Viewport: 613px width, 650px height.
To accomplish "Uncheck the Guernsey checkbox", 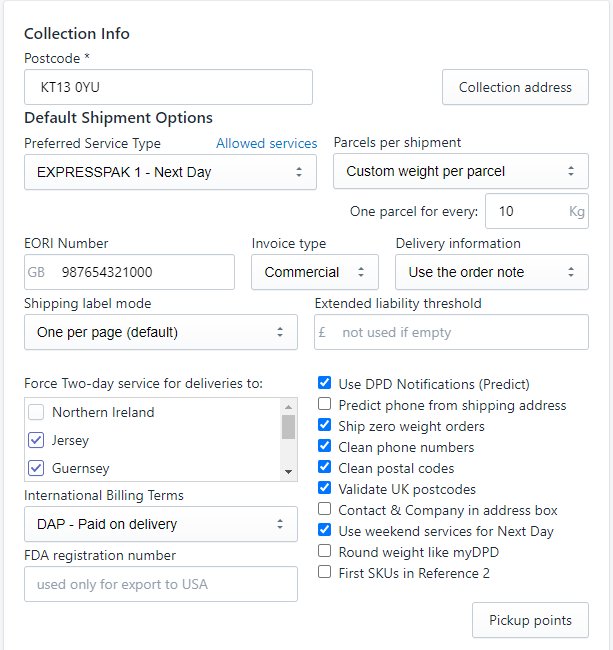I will pos(36,468).
